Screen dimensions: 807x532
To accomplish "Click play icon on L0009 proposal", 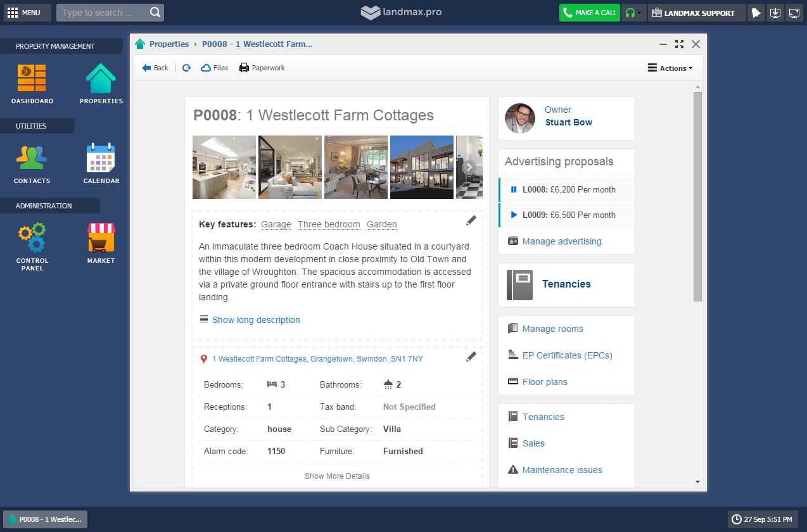I will point(514,215).
